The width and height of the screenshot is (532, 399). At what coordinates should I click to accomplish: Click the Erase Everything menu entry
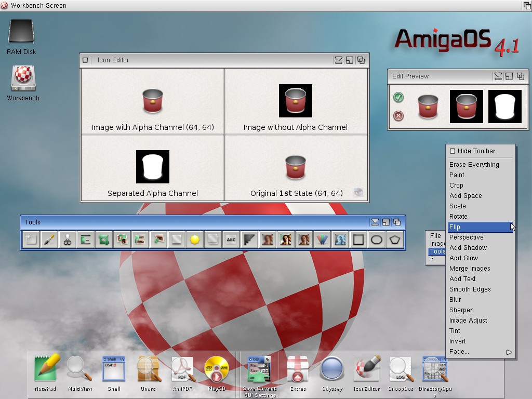[x=474, y=165]
